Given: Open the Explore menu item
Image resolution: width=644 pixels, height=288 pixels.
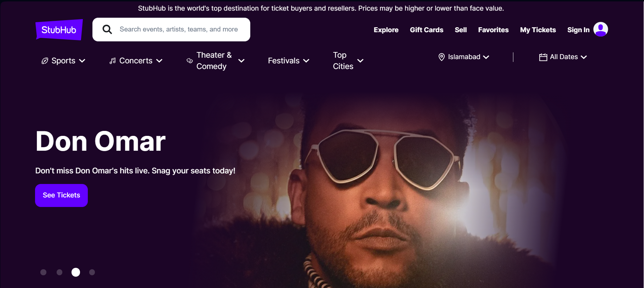Looking at the screenshot, I should coord(386,30).
